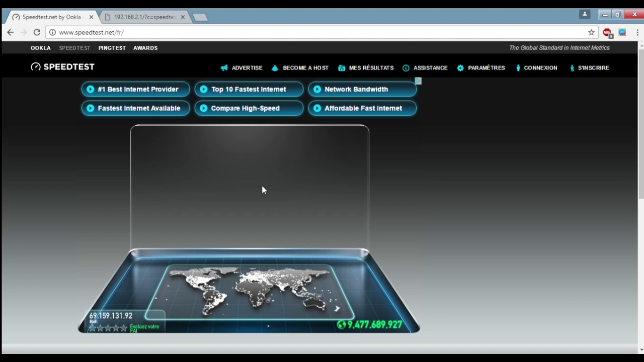Image resolution: width=644 pixels, height=362 pixels.
Task: Click the Chrome user profile icon
Action: pyautogui.click(x=585, y=15)
